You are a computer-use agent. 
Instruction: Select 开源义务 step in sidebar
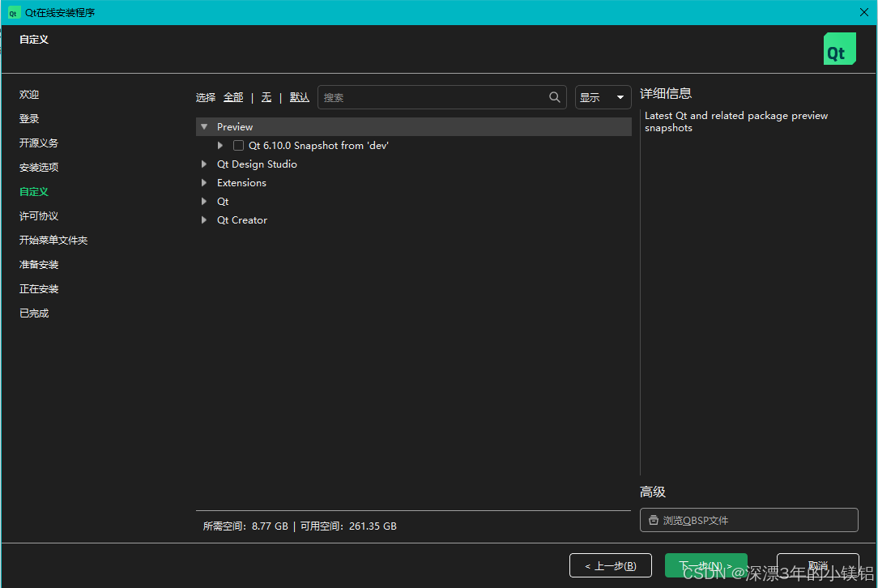(x=39, y=143)
